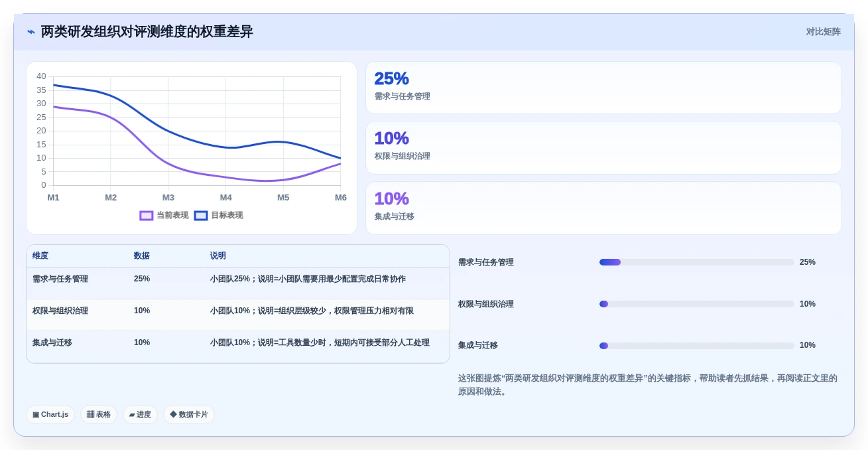This screenshot has width=868, height=450.
Task: Click the 集成与迁移 progress bar
Action: click(696, 346)
